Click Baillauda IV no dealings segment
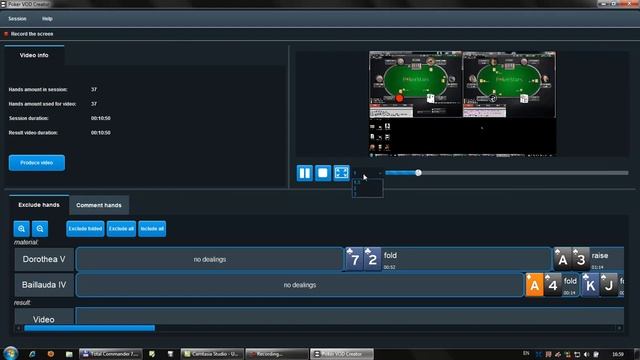The width and height of the screenshot is (640, 360). (x=300, y=285)
